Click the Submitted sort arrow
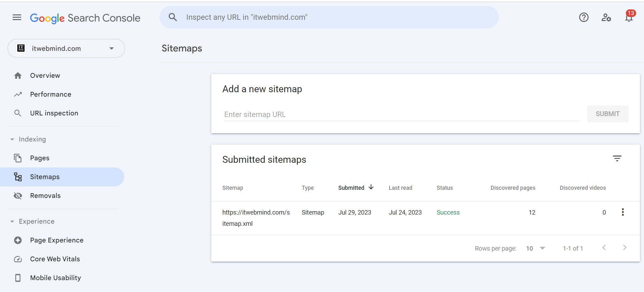Viewport: 644px width, 292px height. (x=371, y=187)
